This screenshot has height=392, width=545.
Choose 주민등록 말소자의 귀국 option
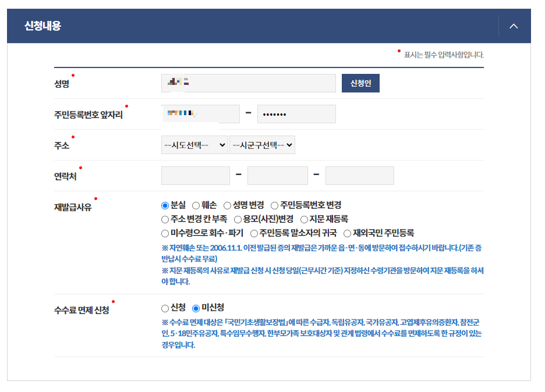click(254, 233)
